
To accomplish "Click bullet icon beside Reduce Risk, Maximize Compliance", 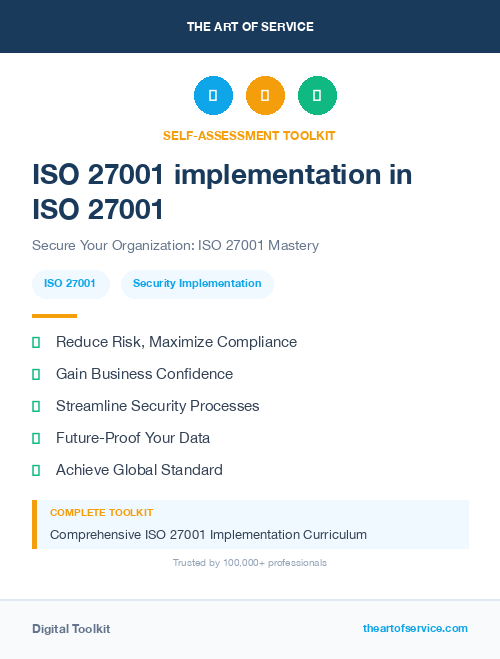I will pos(36,343).
